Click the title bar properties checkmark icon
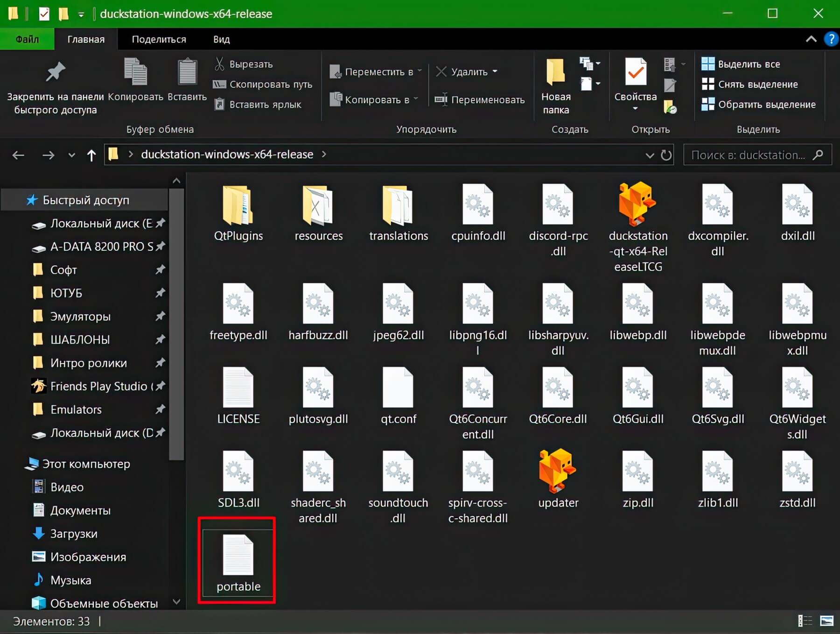840x634 pixels. coord(44,14)
